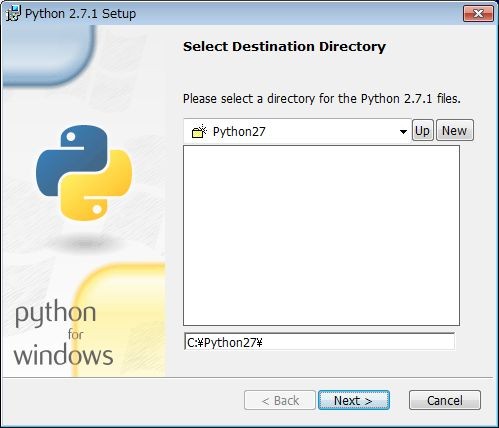
Task: Focus the C:¥Python27¥ path field
Action: click(x=319, y=342)
